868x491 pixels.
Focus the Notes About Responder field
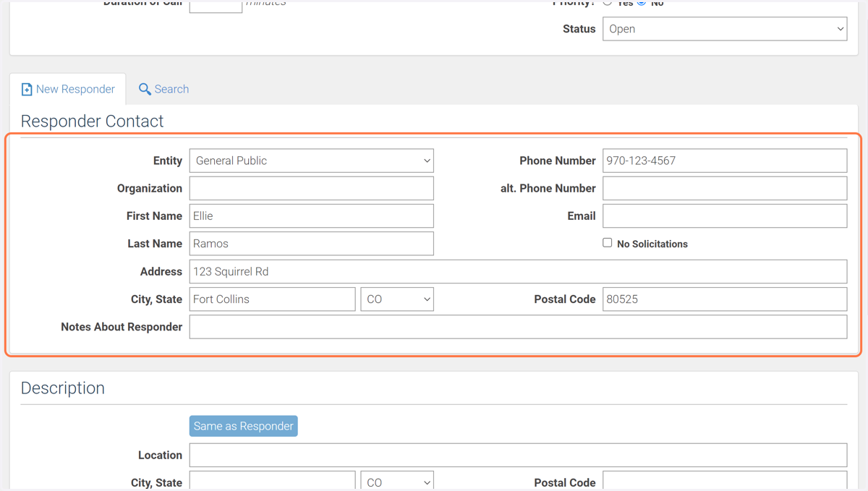click(x=518, y=327)
